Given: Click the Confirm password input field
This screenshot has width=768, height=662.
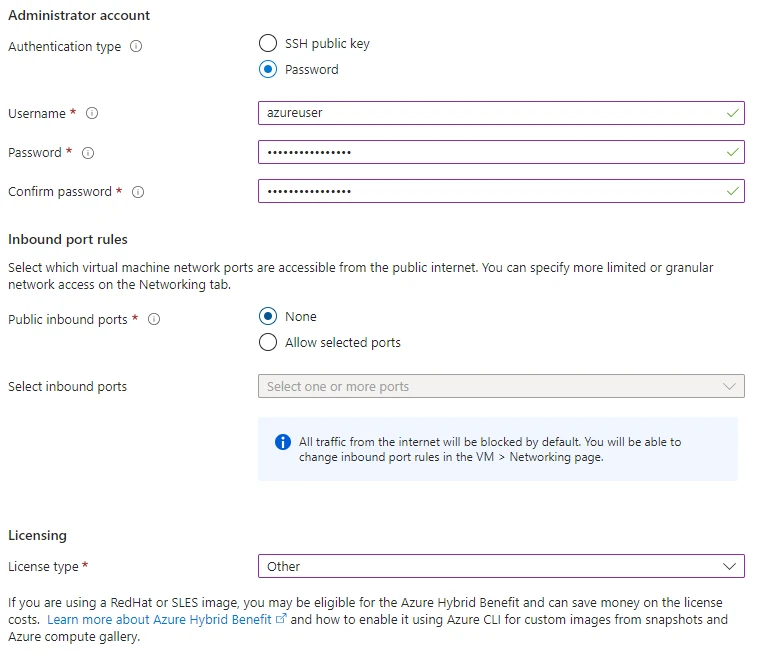Looking at the screenshot, I should 490,191.
